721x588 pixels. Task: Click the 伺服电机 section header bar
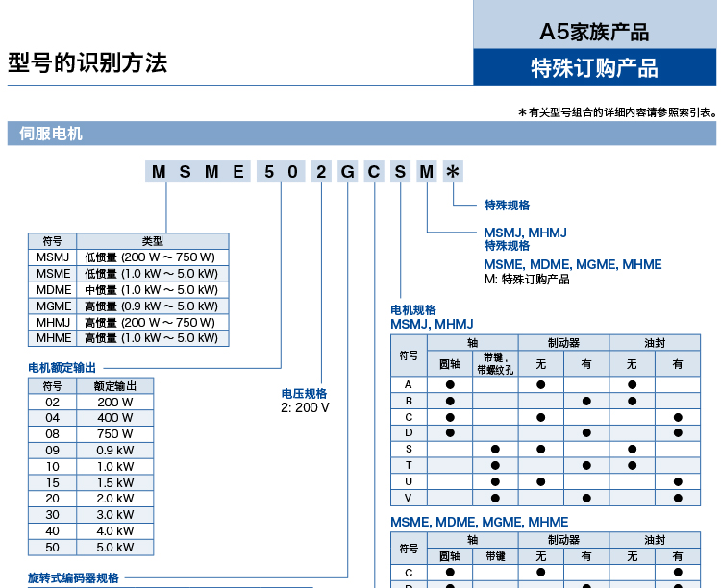[361, 134]
